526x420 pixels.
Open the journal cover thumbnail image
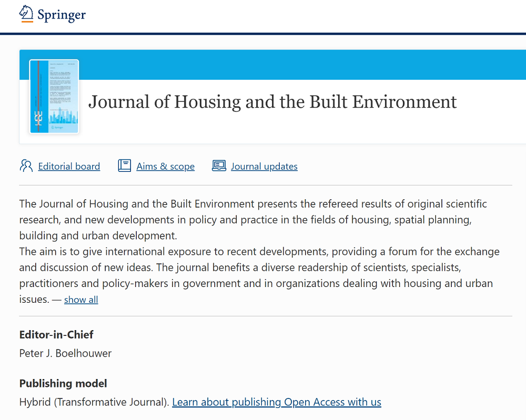coord(54,96)
